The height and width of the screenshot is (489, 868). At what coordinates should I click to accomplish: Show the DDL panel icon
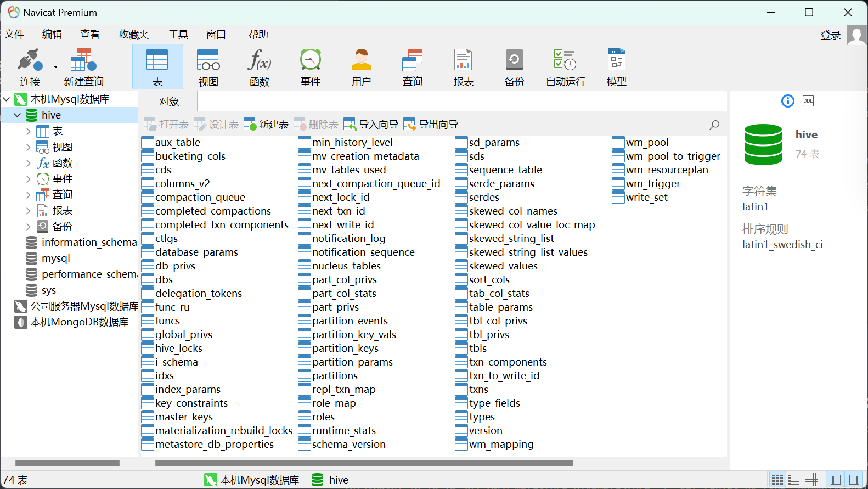point(808,101)
